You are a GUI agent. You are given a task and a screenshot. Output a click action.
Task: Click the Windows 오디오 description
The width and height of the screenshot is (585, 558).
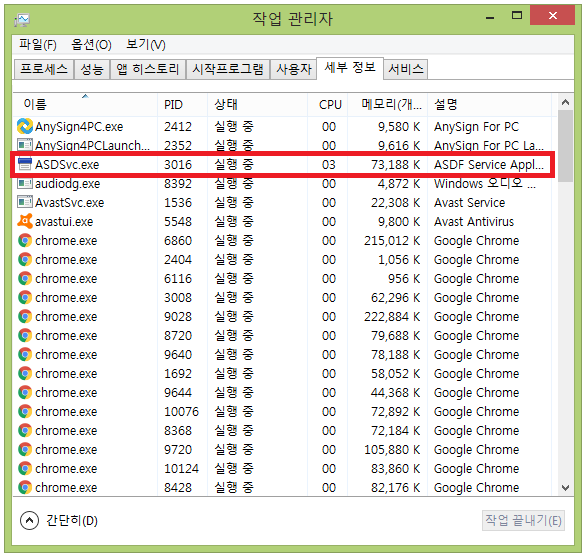click(485, 184)
